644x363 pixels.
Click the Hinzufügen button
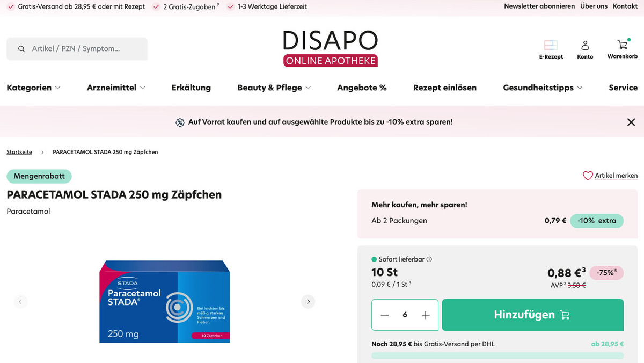(x=532, y=315)
